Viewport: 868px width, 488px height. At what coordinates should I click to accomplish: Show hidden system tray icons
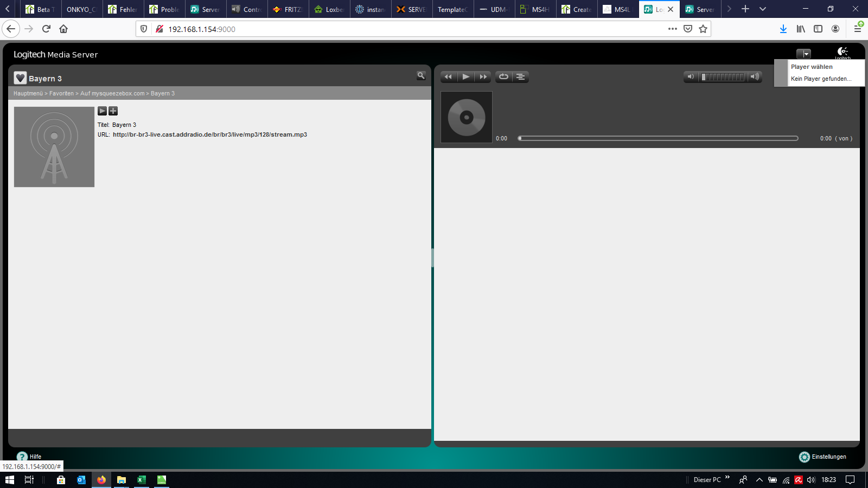pyautogui.click(x=759, y=480)
